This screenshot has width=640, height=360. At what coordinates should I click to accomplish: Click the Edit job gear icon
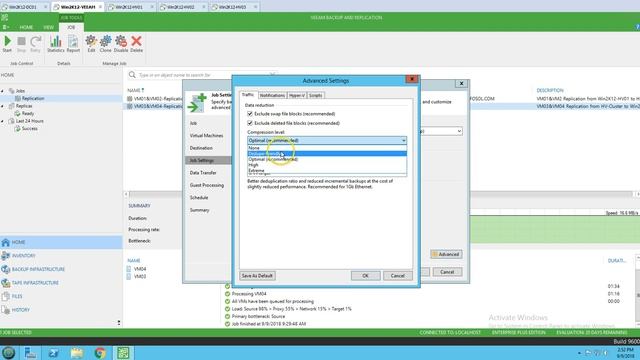[x=91, y=44]
